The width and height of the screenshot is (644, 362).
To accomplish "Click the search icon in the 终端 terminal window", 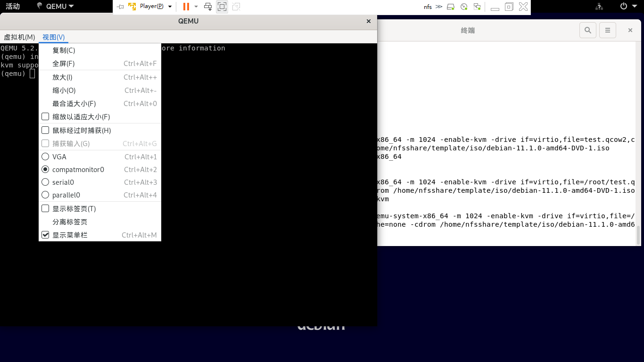I will pos(588,30).
